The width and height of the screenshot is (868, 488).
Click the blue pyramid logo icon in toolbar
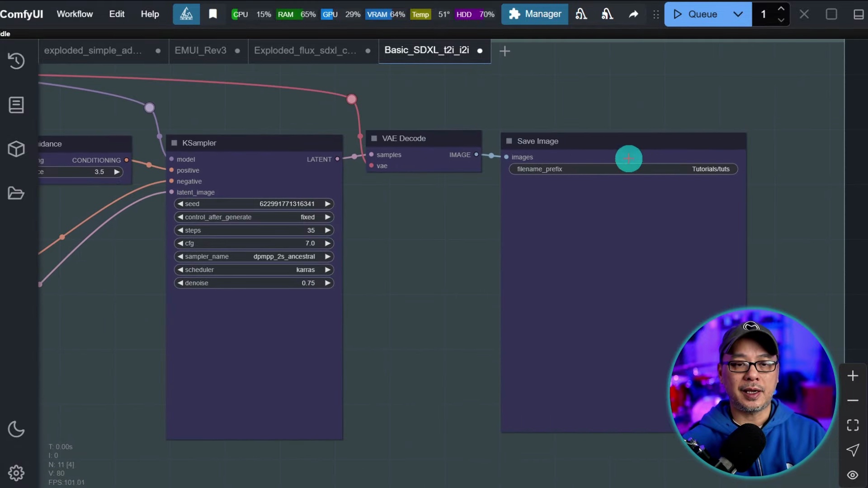[186, 14]
